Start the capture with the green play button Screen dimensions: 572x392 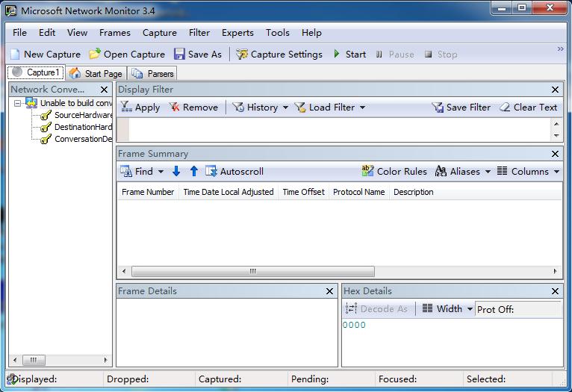(338, 54)
